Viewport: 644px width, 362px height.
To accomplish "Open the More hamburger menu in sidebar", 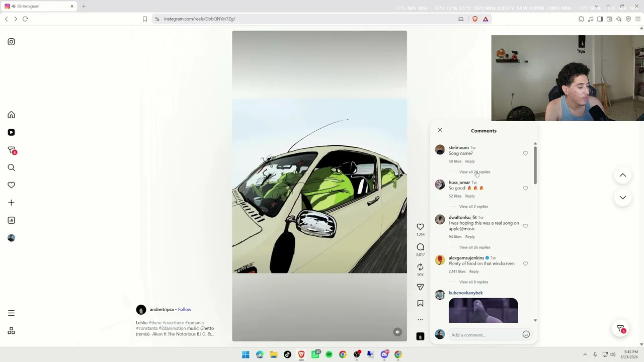I will click(11, 313).
